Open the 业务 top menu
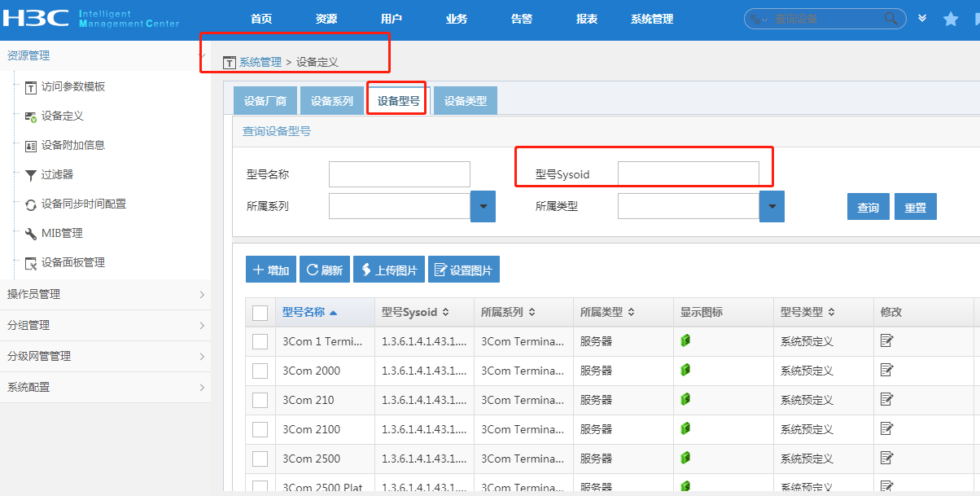 [x=457, y=19]
